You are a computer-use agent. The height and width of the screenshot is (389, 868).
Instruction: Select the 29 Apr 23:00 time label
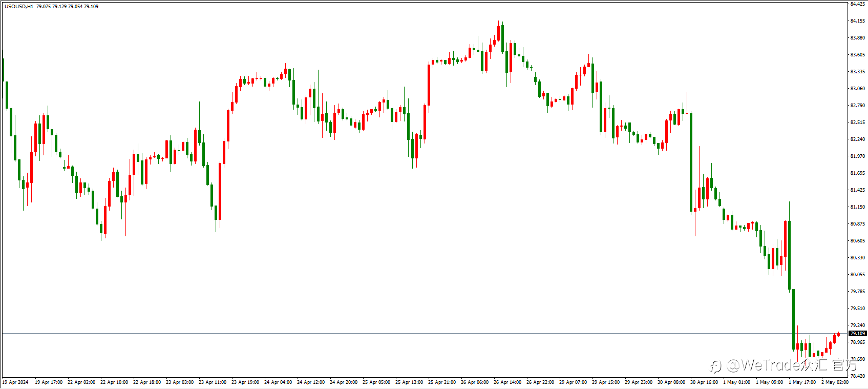(x=639, y=382)
